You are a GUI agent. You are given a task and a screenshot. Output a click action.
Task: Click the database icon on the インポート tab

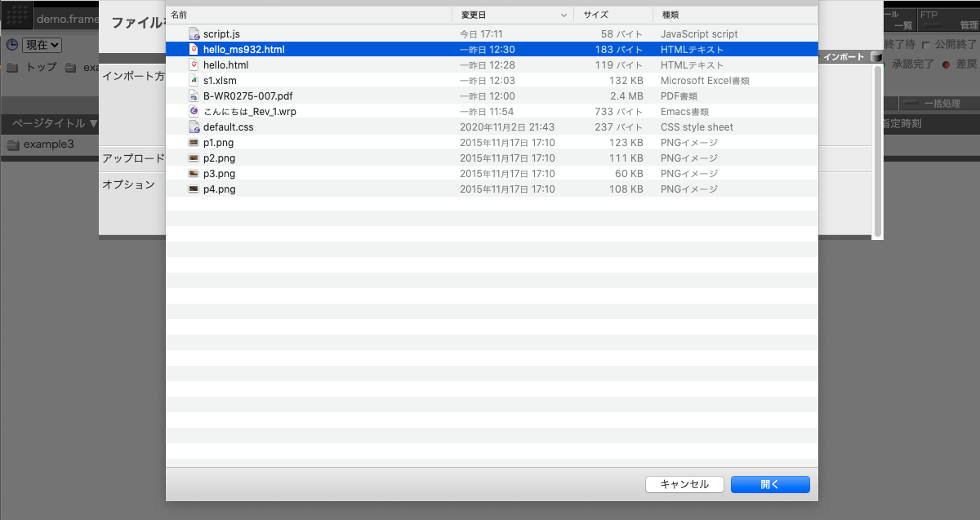[x=875, y=57]
